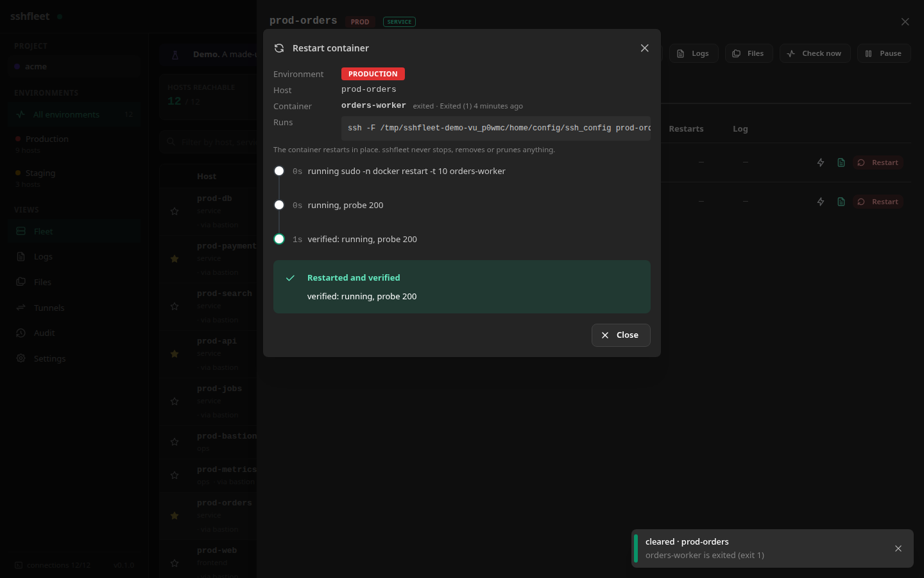Click Restart in the second container row
This screenshot has width=924, height=578.
click(x=878, y=202)
